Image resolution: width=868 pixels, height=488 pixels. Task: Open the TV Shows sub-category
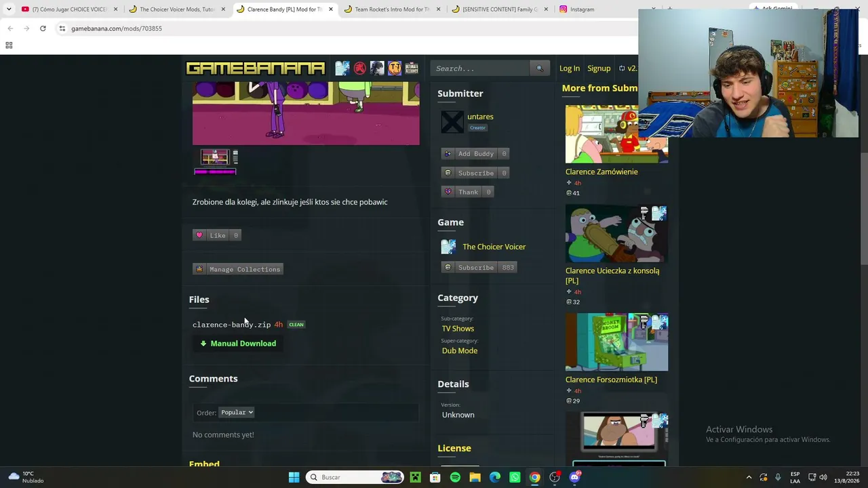(458, 329)
